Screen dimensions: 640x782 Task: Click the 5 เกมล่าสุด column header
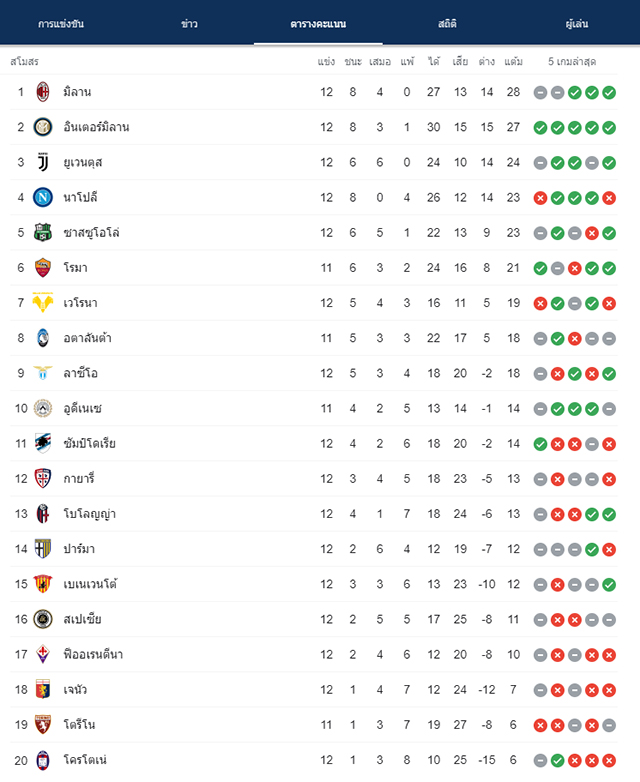572,61
